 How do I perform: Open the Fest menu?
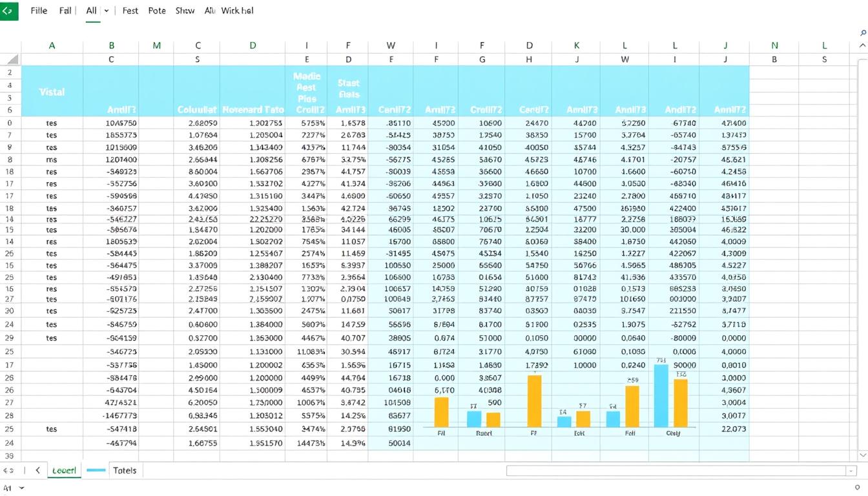[x=130, y=11]
